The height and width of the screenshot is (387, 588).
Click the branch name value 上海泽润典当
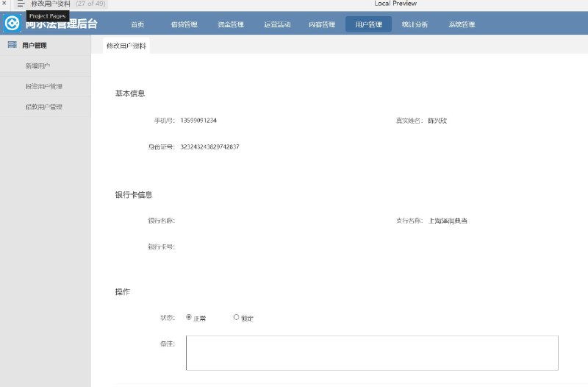click(x=448, y=221)
